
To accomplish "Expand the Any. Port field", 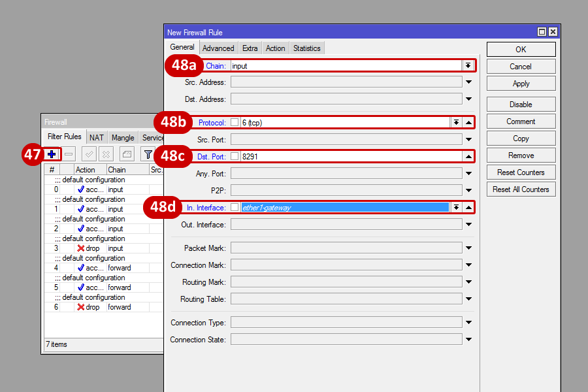I will pos(468,173).
